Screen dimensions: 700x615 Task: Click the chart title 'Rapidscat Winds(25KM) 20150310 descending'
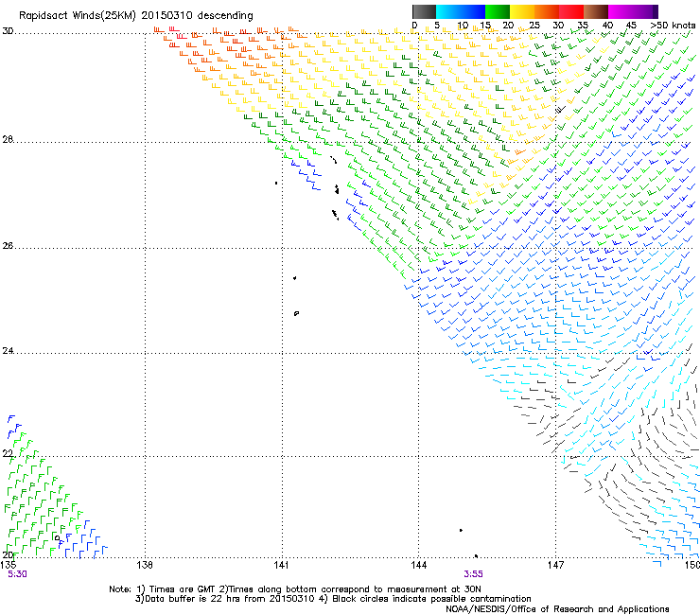click(x=135, y=16)
